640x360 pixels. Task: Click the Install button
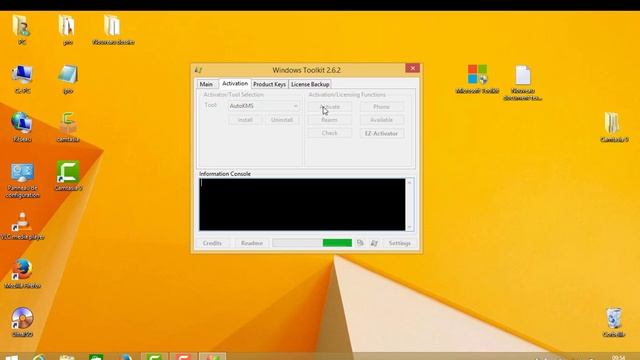[245, 120]
